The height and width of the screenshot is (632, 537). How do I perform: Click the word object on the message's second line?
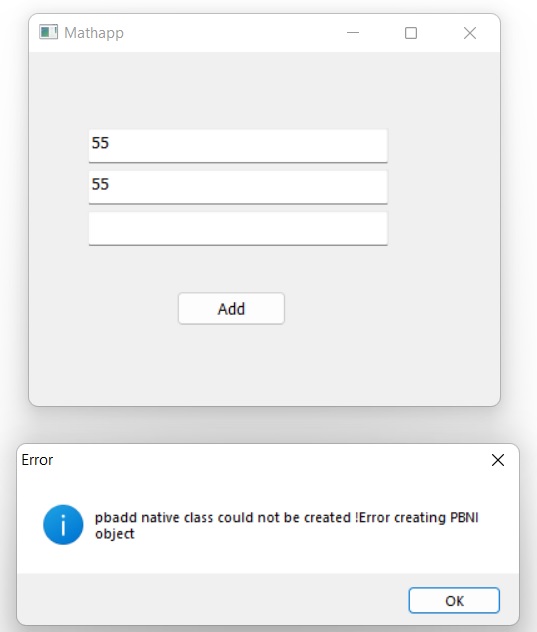pyautogui.click(x=114, y=534)
